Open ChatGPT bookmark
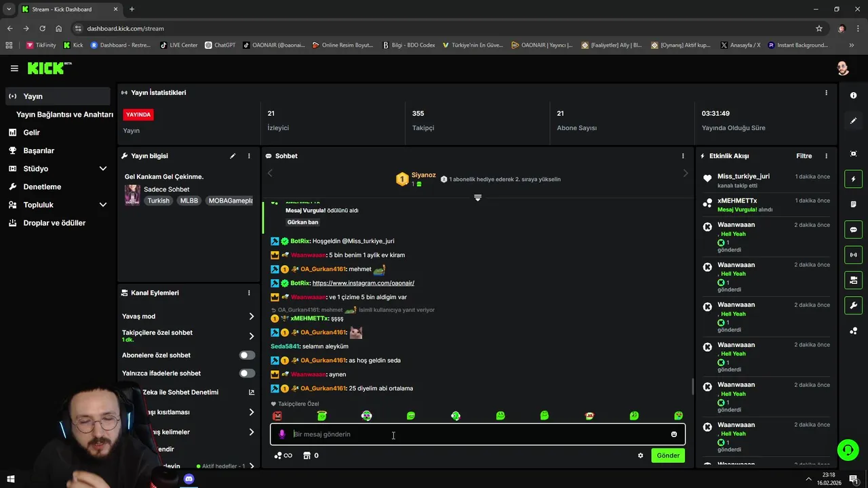 click(x=220, y=45)
